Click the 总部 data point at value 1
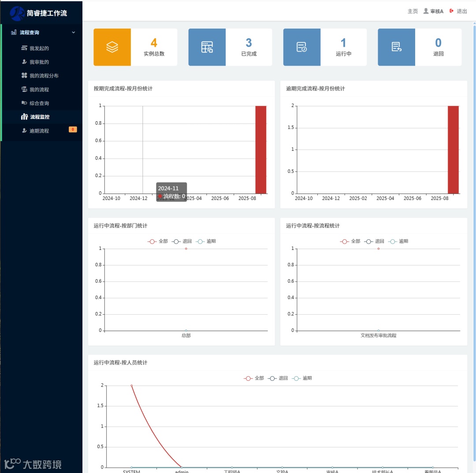 pyautogui.click(x=186, y=249)
